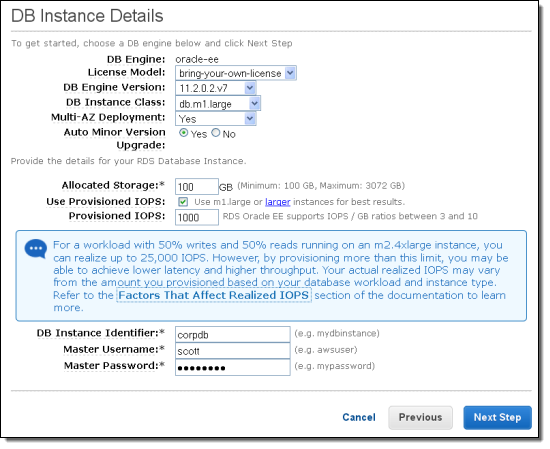Open the 'larger' instances link
The image size is (550, 449).
[x=277, y=202]
